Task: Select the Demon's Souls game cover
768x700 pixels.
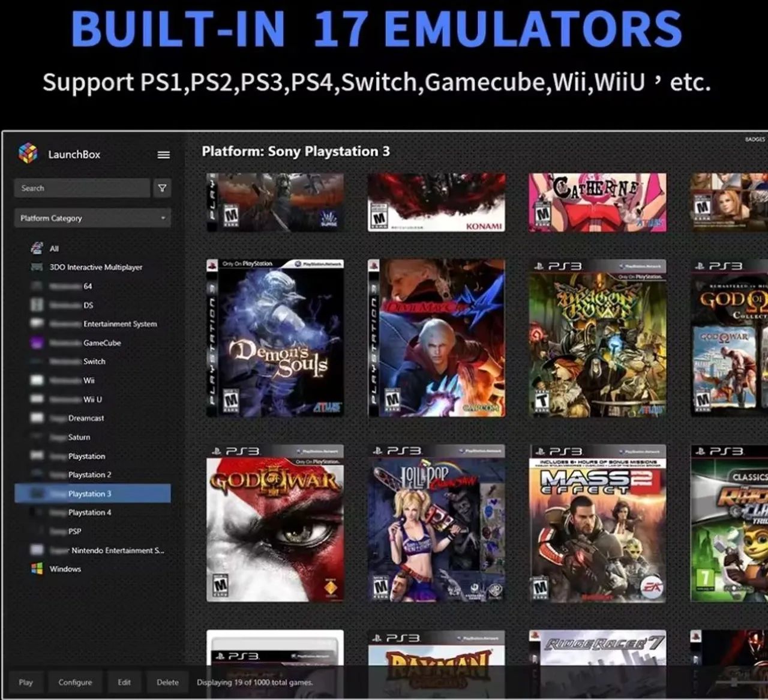Action: coord(275,338)
